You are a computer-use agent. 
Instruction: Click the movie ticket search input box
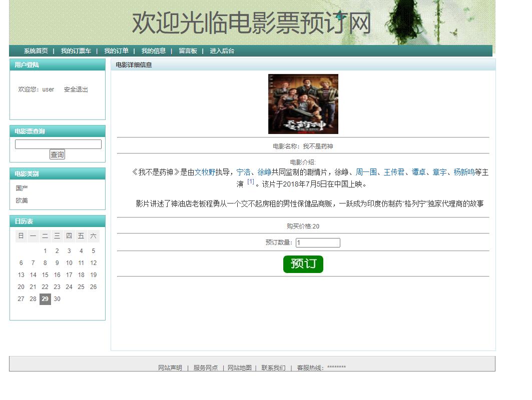point(57,144)
